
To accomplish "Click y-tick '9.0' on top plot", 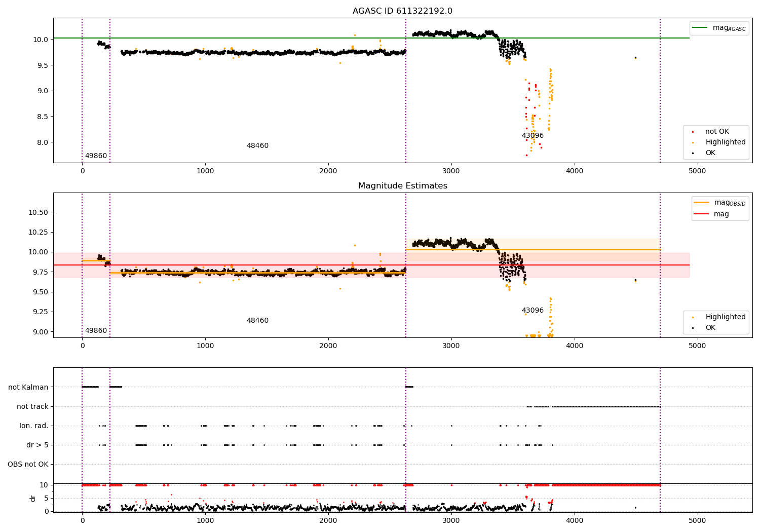I will [44, 91].
